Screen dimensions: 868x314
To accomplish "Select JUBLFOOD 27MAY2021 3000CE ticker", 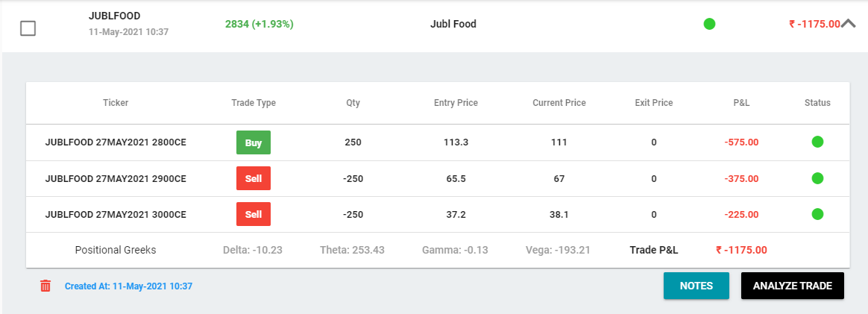I will click(116, 214).
